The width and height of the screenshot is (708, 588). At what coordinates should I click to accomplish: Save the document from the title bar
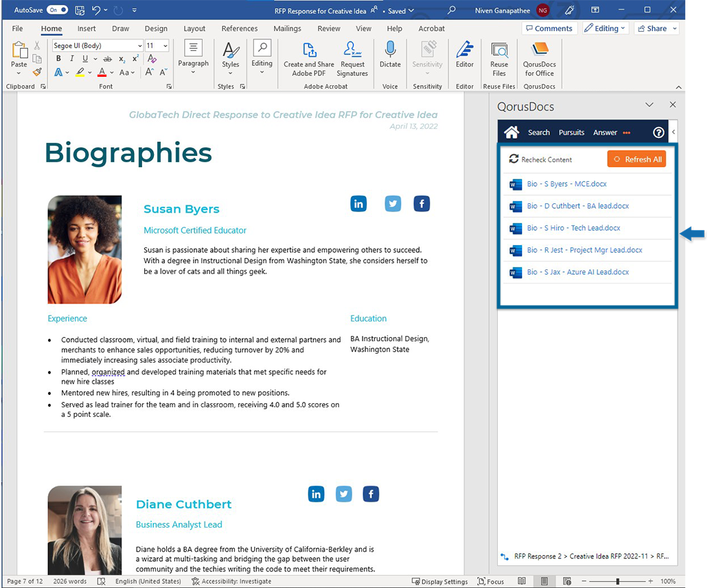pos(80,10)
